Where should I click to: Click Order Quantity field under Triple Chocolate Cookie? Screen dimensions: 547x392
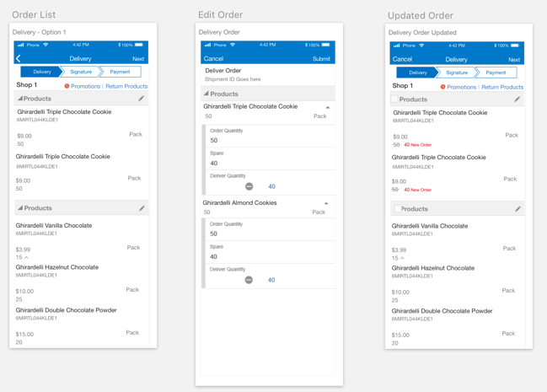pyautogui.click(x=271, y=136)
